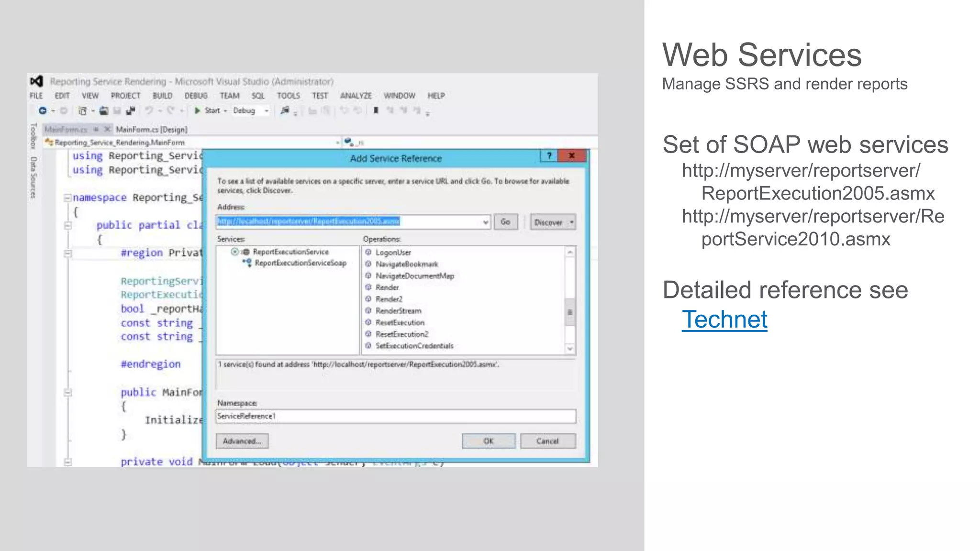Open the FILE menu
This screenshot has height=551, width=980.
[x=36, y=96]
